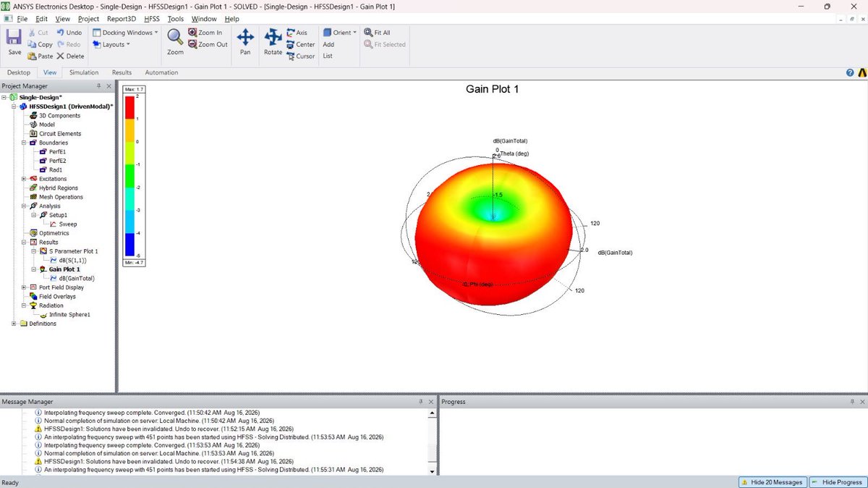Screen dimensions: 868x488
Task: Click the Save icon in the ribbon
Action: coord(14,38)
